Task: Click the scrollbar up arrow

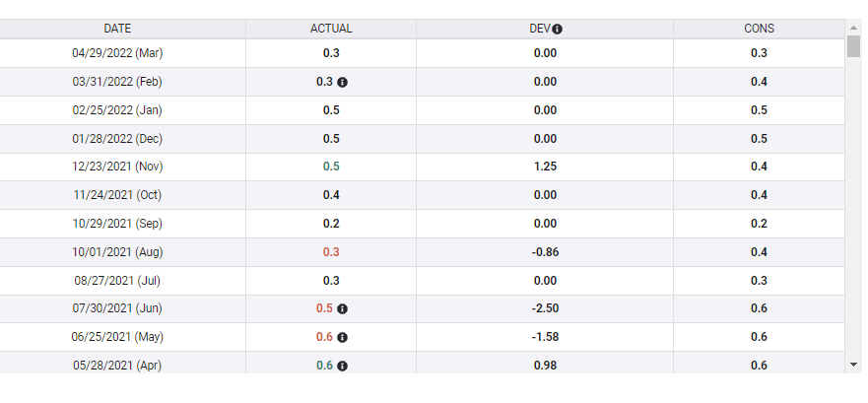Action: point(853,27)
